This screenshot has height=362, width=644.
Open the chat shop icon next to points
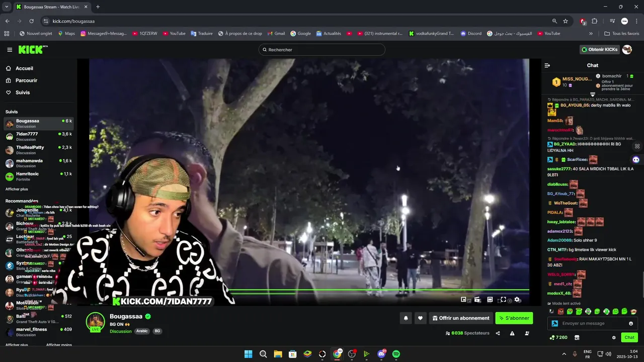coord(577,337)
